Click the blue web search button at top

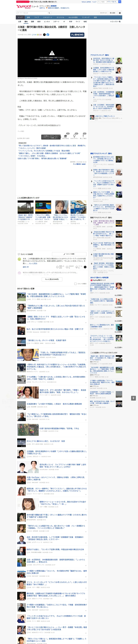120,2
